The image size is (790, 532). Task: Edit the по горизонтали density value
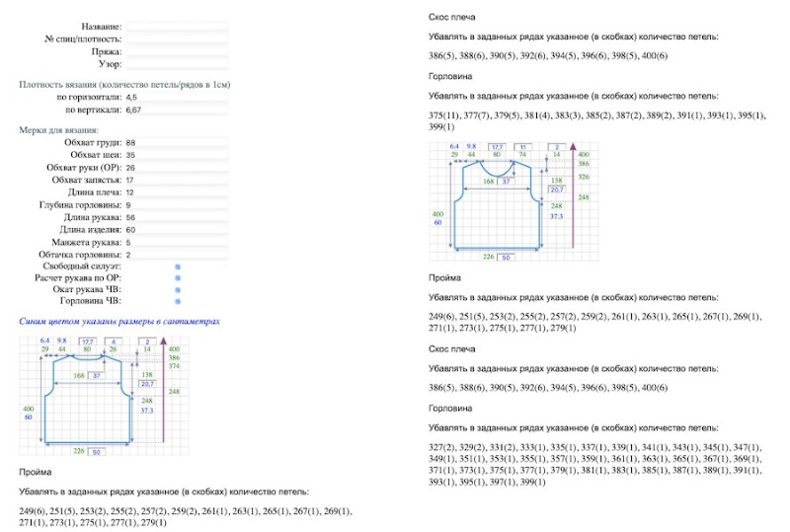(177, 98)
